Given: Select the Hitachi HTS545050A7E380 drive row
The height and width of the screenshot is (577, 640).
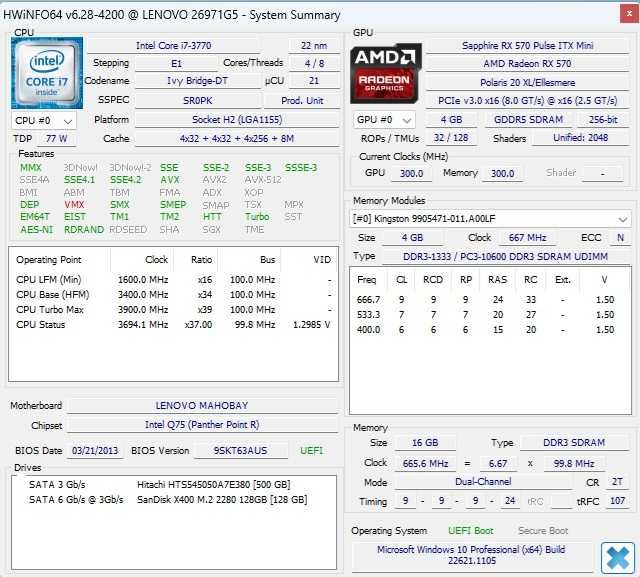Looking at the screenshot, I should [x=173, y=485].
